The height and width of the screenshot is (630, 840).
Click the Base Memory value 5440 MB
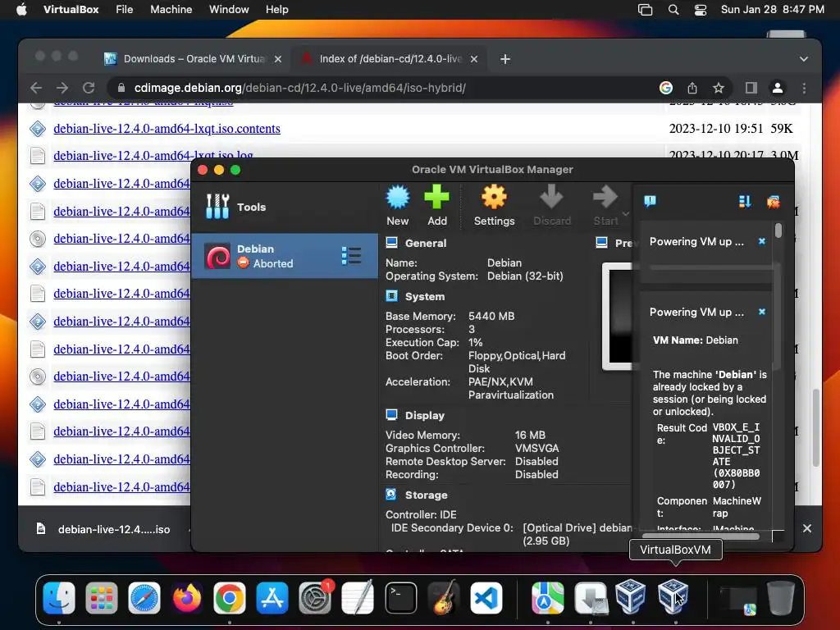pyautogui.click(x=491, y=316)
